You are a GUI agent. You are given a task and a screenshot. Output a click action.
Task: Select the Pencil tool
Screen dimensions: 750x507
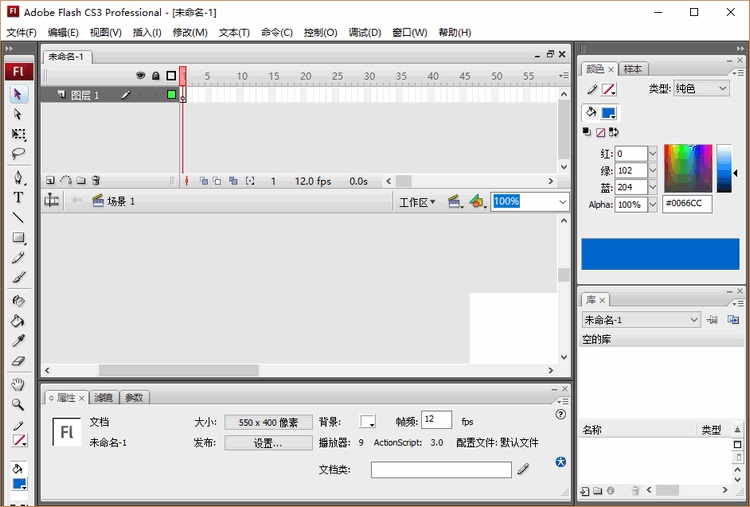(18, 257)
